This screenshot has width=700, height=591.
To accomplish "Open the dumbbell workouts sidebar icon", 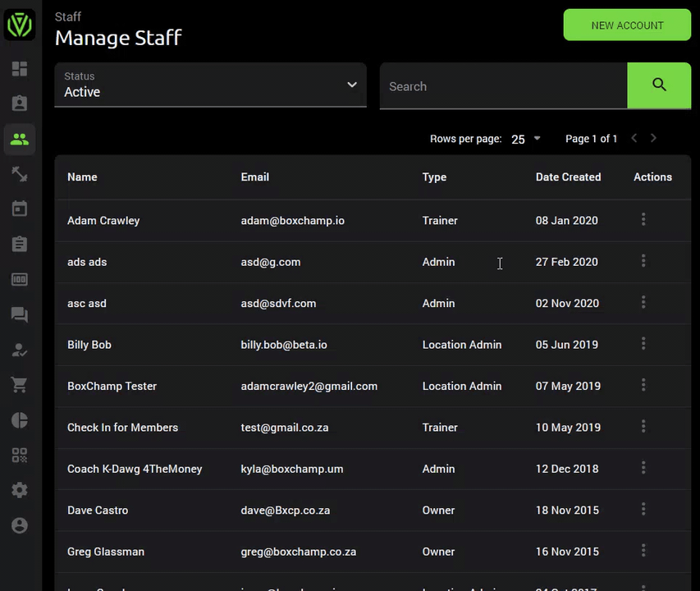I will (20, 174).
